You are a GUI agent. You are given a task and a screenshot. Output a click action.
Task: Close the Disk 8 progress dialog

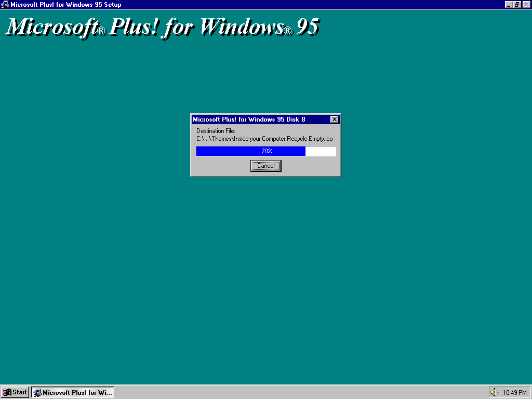point(334,119)
